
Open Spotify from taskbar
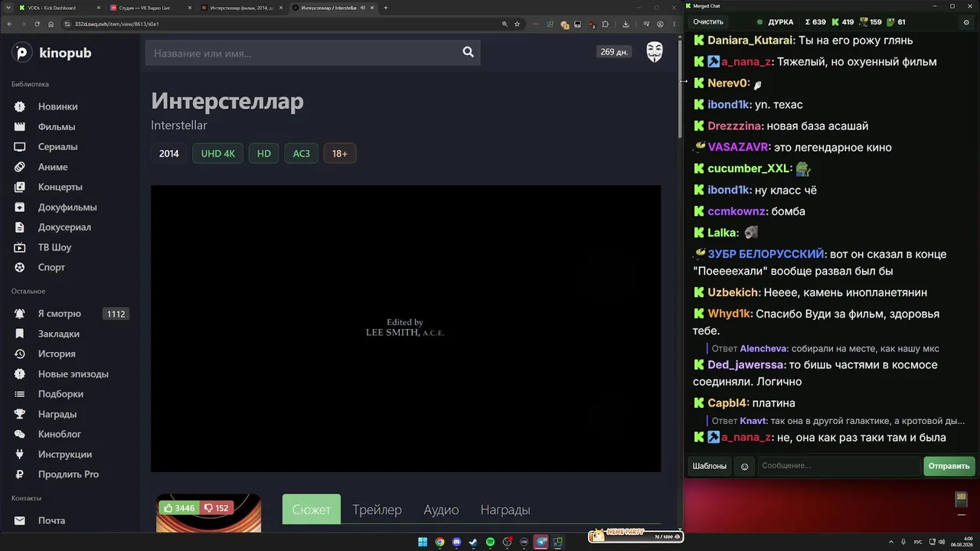(x=490, y=543)
